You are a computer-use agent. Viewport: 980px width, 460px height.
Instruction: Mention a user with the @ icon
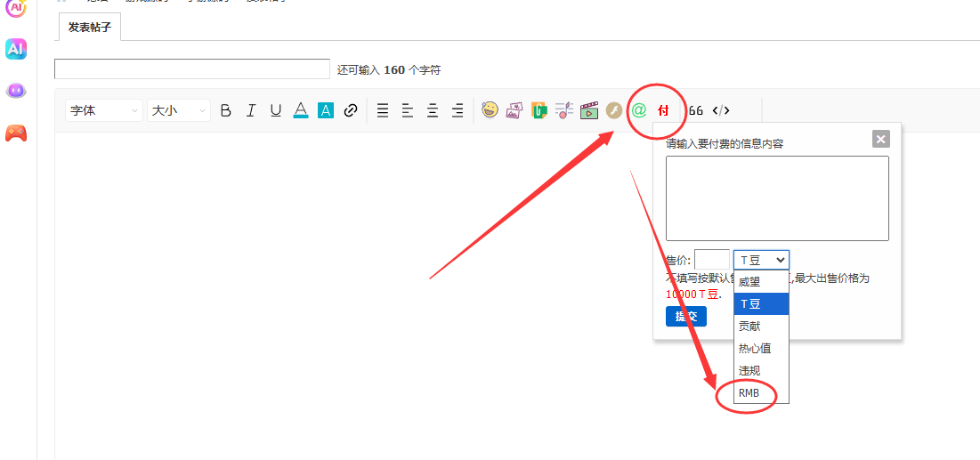(638, 110)
